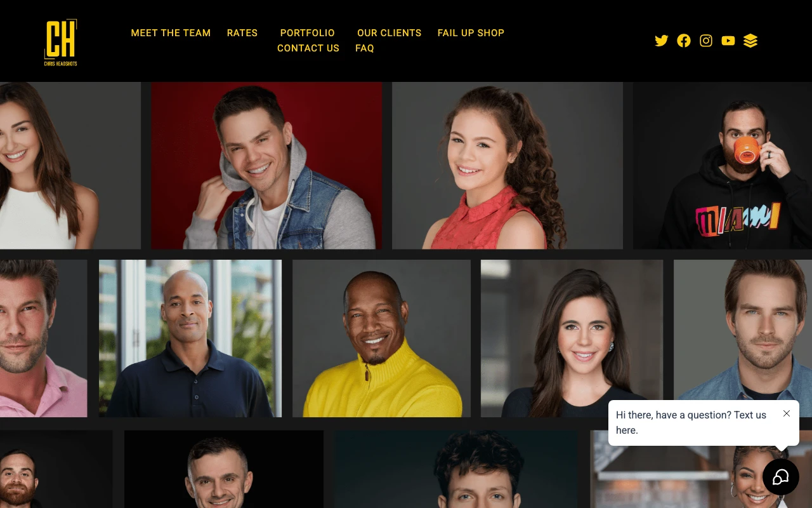Open the Fail Up Shop link
Viewport: 812px width, 508px height.
click(x=471, y=33)
